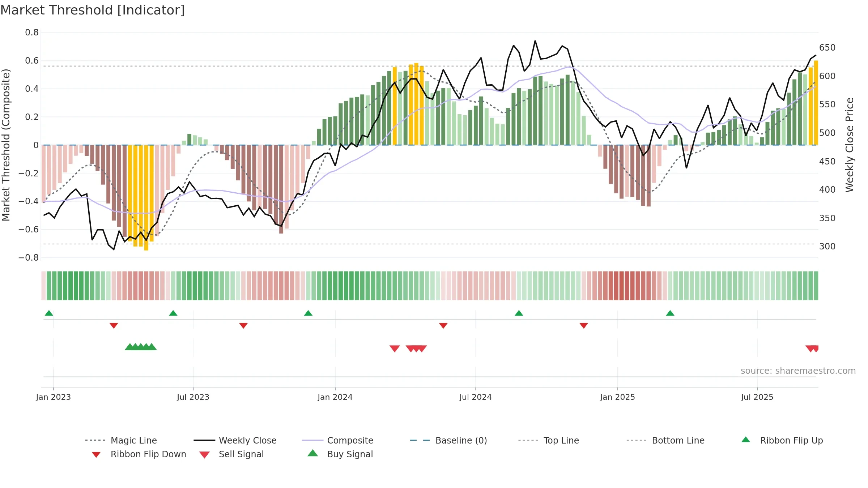Toggle the Buy Signal legend entry

coord(340,454)
